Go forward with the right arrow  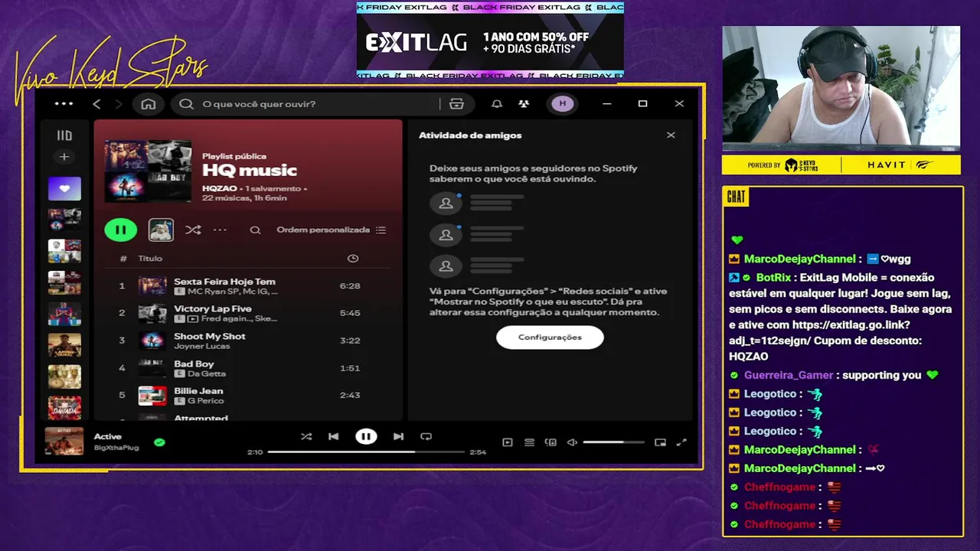click(118, 104)
